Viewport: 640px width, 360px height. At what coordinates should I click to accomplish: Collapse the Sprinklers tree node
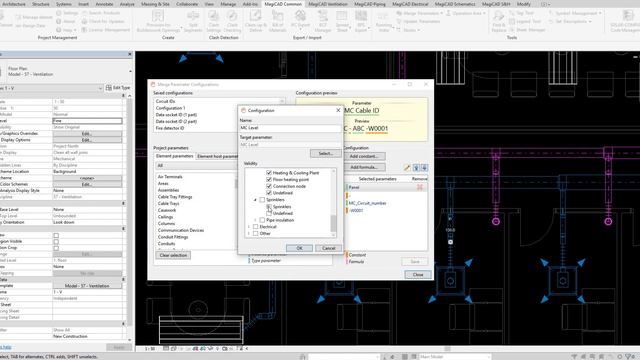[256, 200]
